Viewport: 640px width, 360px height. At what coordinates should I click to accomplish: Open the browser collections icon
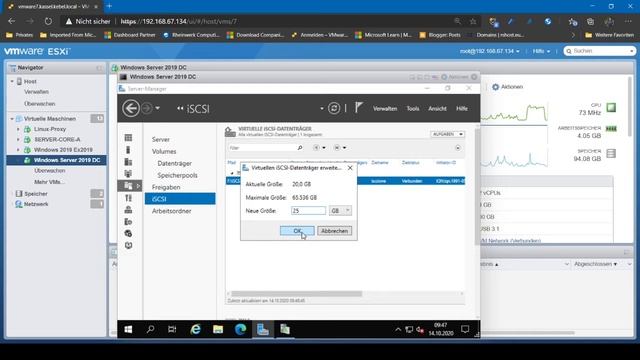pyautogui.click(x=590, y=22)
